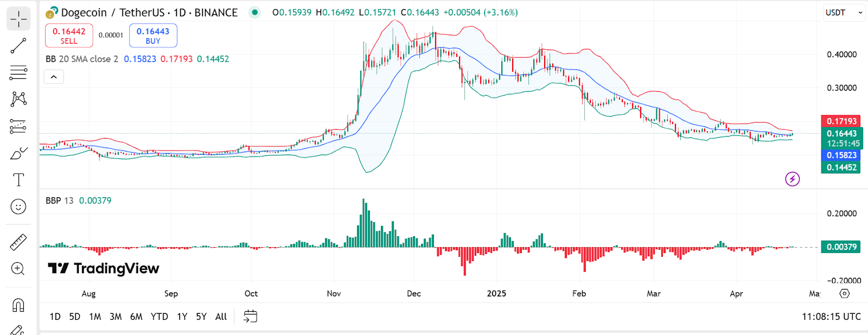868x335 pixels.
Task: Select the 3M time range
Action: [116, 317]
